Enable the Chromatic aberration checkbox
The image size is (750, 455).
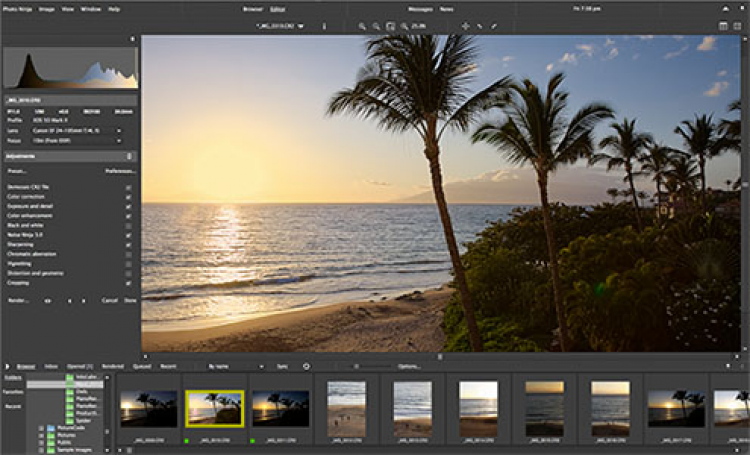(129, 254)
